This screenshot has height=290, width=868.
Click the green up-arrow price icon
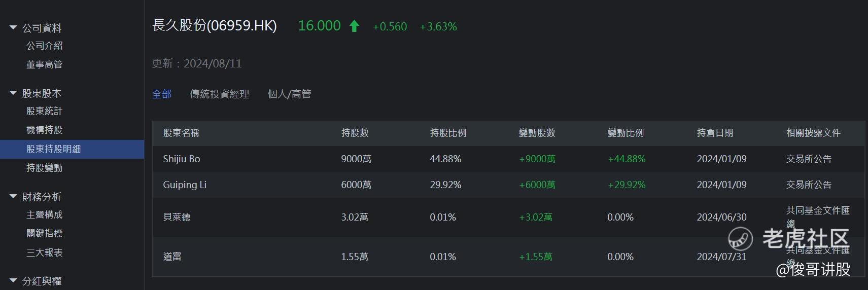coord(354,26)
